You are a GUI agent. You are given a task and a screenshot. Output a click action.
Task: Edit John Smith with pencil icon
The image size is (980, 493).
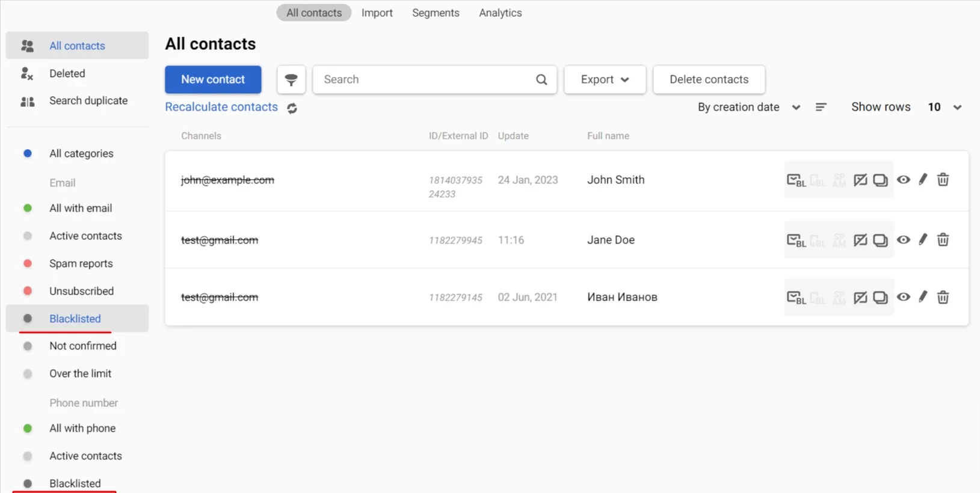pyautogui.click(x=923, y=179)
